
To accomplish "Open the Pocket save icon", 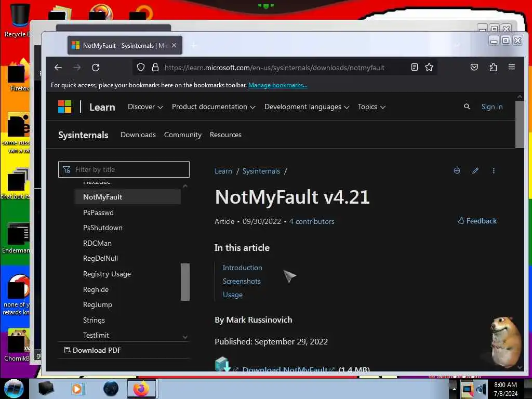I will coord(474,67).
